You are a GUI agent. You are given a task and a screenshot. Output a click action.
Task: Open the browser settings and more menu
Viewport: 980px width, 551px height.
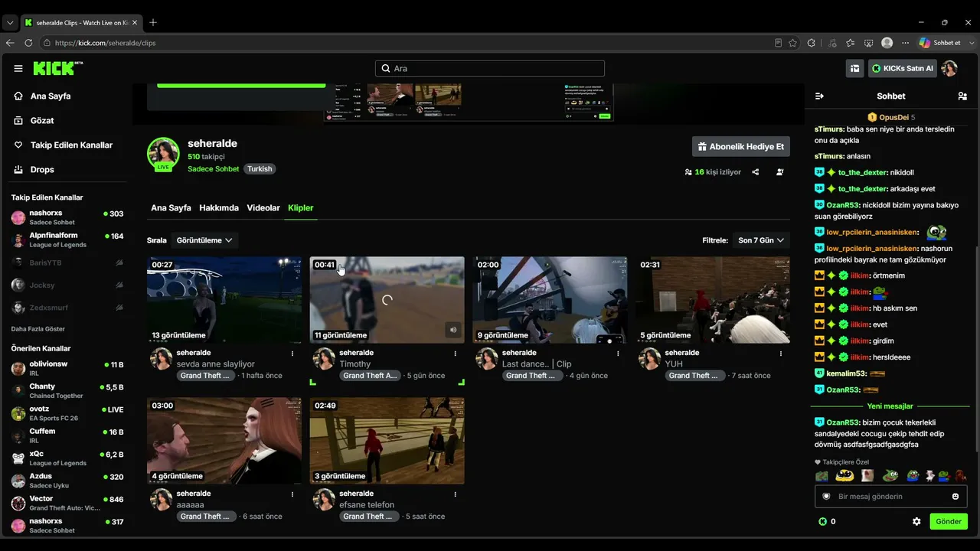click(x=904, y=43)
